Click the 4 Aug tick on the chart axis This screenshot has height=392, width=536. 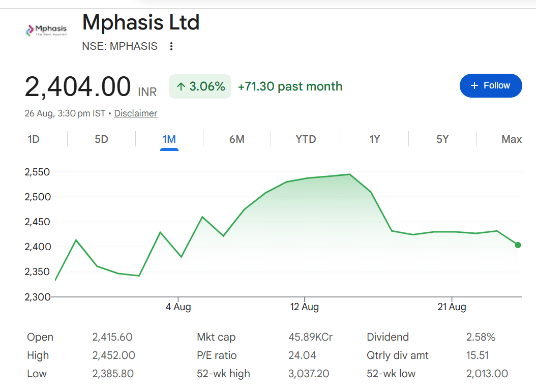(x=178, y=307)
